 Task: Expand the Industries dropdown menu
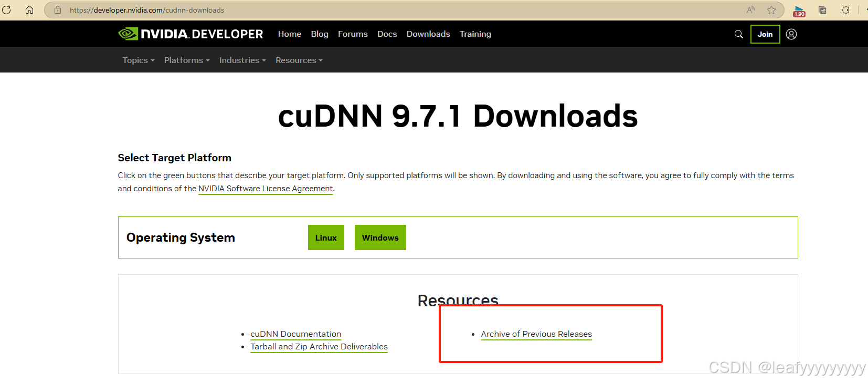[242, 60]
